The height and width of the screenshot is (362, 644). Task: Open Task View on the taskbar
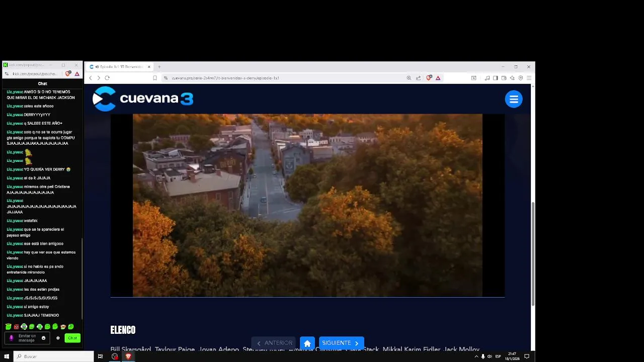100,356
